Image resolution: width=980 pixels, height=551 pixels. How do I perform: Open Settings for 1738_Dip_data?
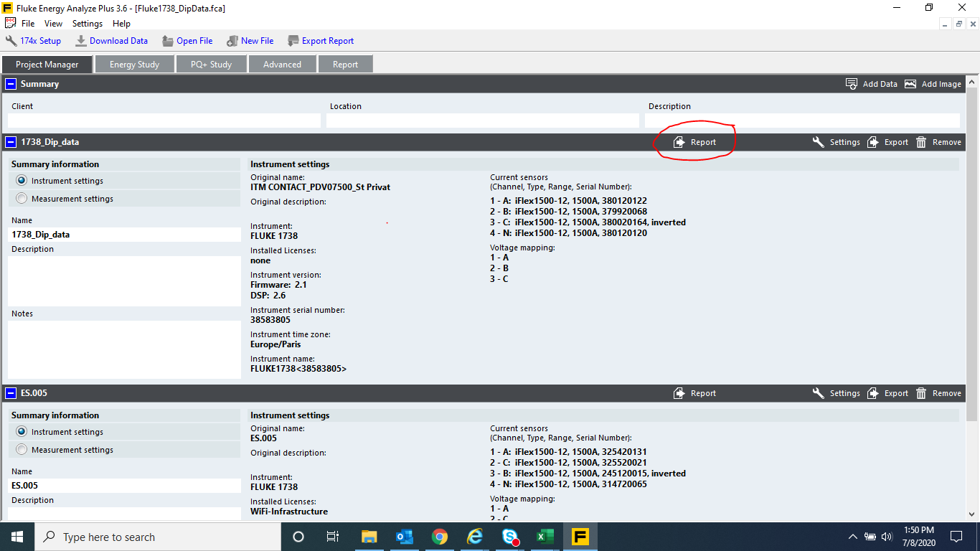coord(837,142)
